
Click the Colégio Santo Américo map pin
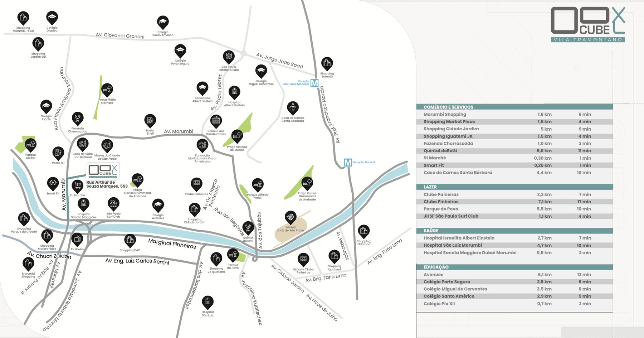pos(163,23)
